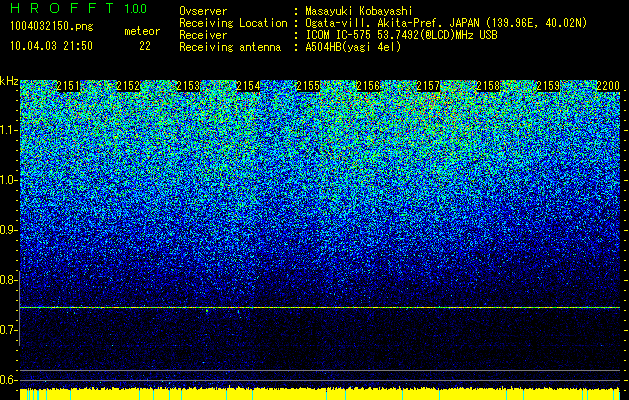Click the A504HB(yagi 4el) antenna text
The width and height of the screenshot is (629, 400).
353,47
